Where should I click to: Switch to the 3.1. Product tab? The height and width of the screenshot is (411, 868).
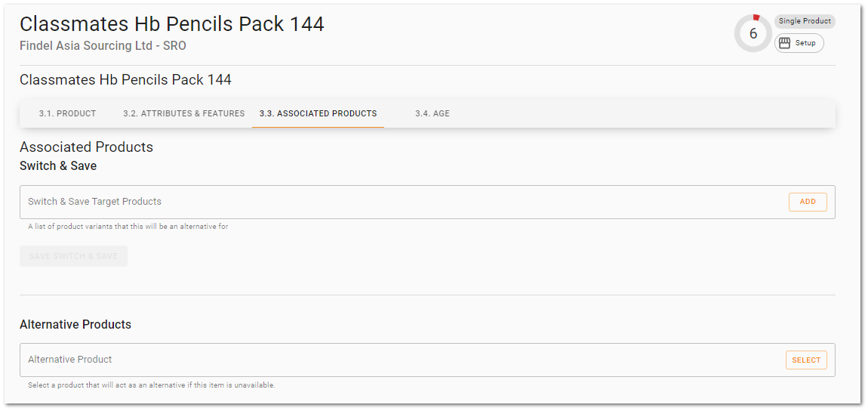tap(67, 113)
